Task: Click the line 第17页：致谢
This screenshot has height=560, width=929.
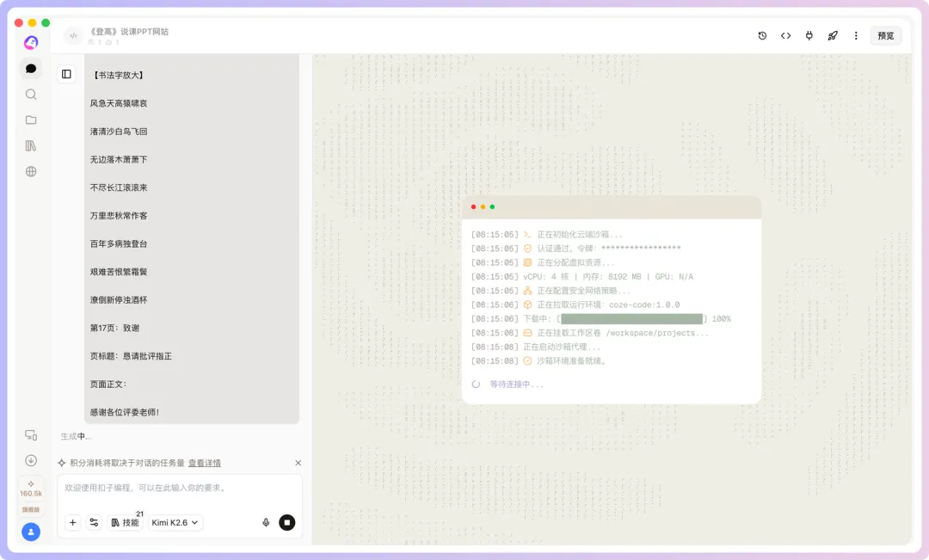Action: tap(114, 328)
